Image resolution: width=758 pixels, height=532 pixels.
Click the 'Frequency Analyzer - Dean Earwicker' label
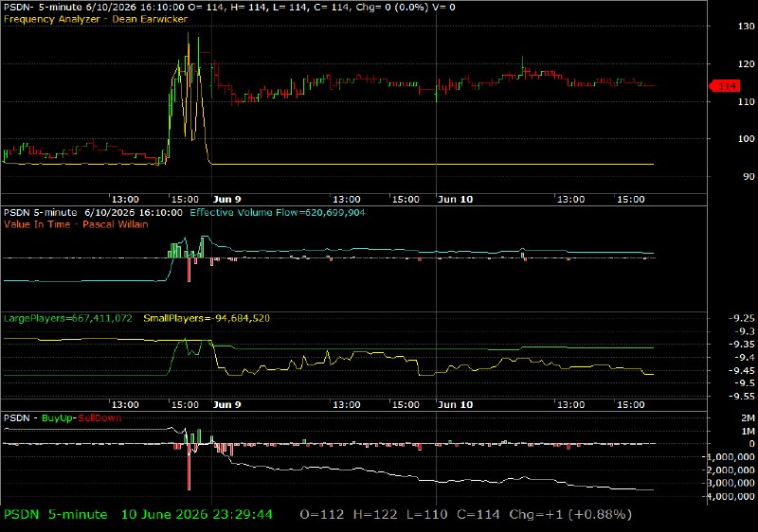96,19
